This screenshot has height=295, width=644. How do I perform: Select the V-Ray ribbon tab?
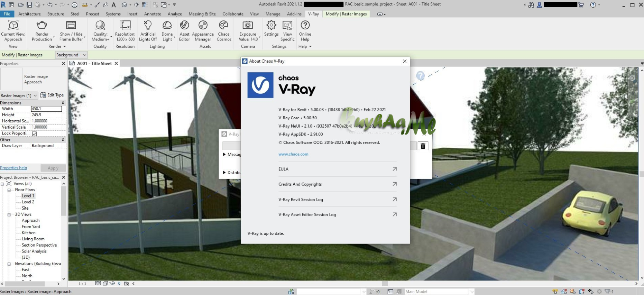click(313, 14)
